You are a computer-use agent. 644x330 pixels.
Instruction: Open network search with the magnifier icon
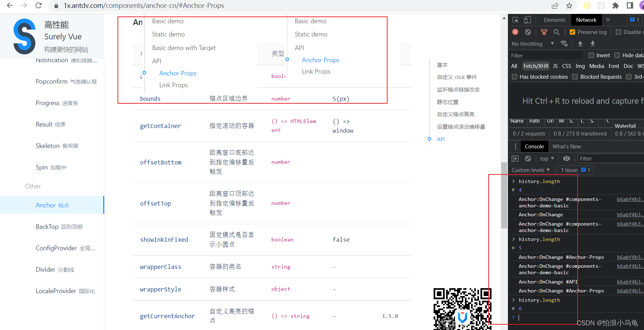click(556, 32)
